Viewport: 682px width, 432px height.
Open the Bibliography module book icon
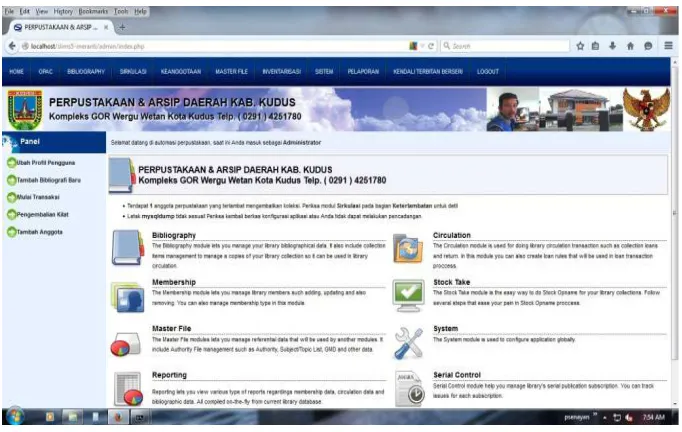pyautogui.click(x=128, y=248)
